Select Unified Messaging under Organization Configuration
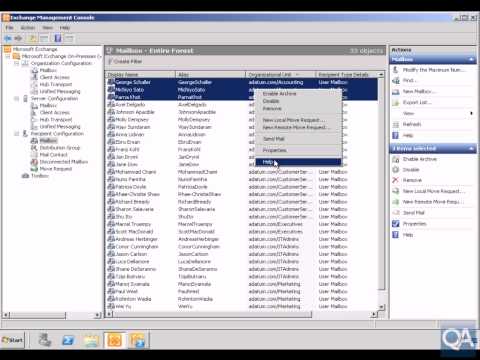480x360 pixels. coord(60,91)
